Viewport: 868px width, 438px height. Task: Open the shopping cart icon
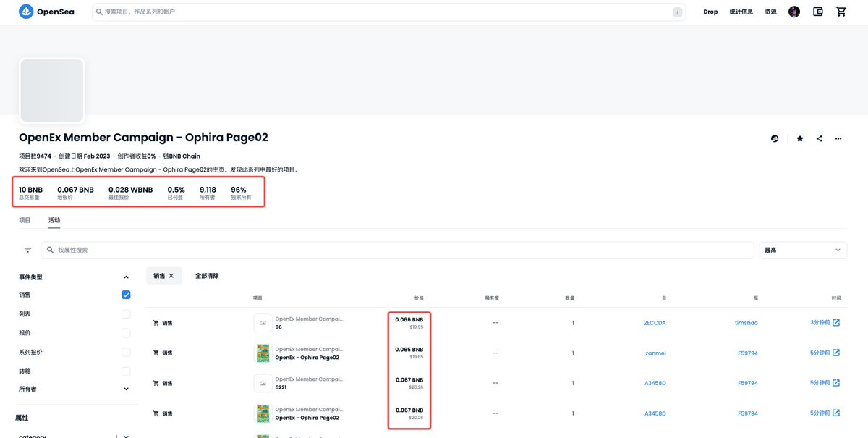[841, 12]
